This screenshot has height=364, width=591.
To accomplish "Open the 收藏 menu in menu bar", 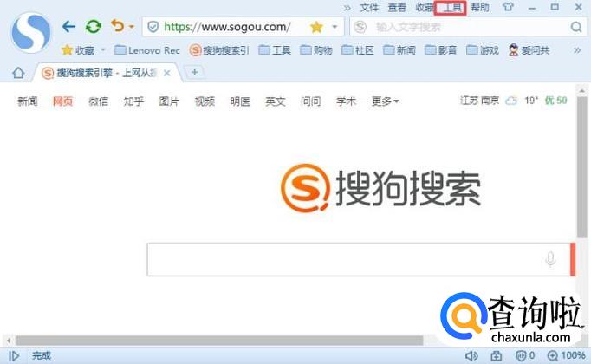I will (x=425, y=8).
